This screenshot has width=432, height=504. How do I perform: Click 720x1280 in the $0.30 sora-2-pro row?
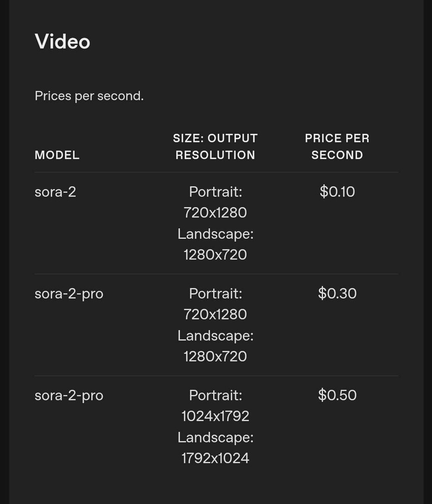[x=215, y=314]
